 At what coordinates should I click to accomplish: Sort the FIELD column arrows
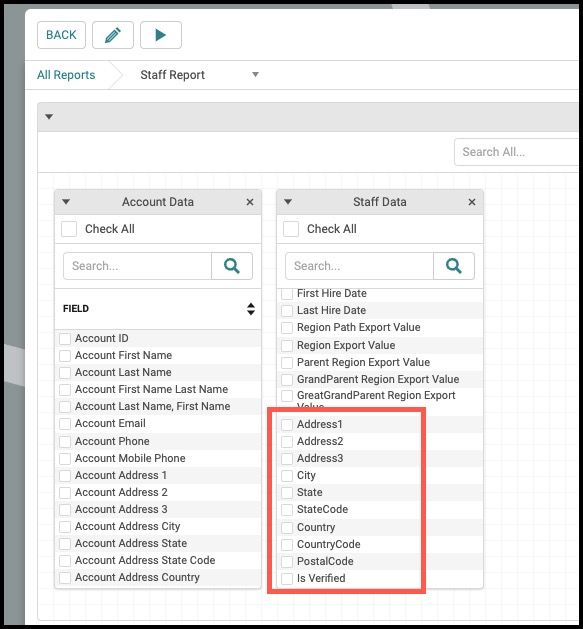(x=251, y=309)
